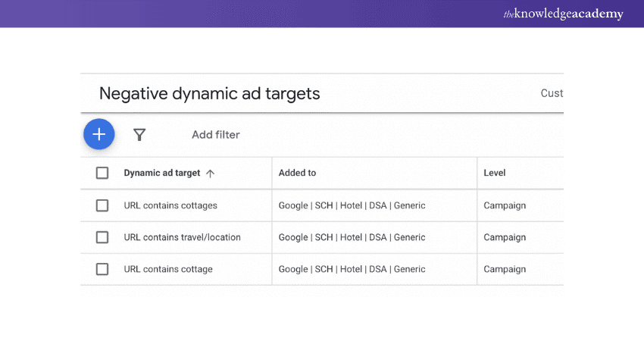Click the Level column header
Screen dimensions: 644x341
495,173
